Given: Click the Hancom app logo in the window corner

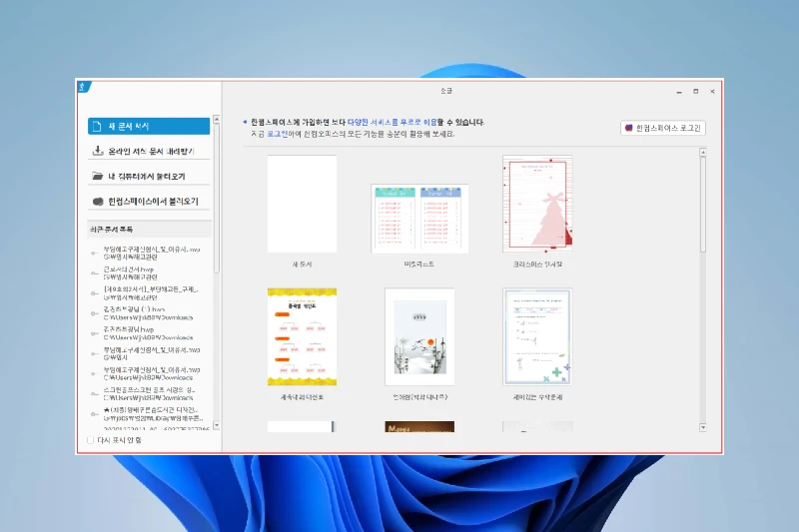Looking at the screenshot, I should pyautogui.click(x=83, y=87).
